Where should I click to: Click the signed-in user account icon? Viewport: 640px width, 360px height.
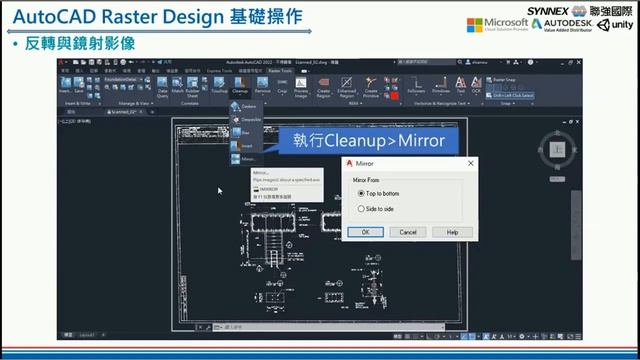[468, 62]
